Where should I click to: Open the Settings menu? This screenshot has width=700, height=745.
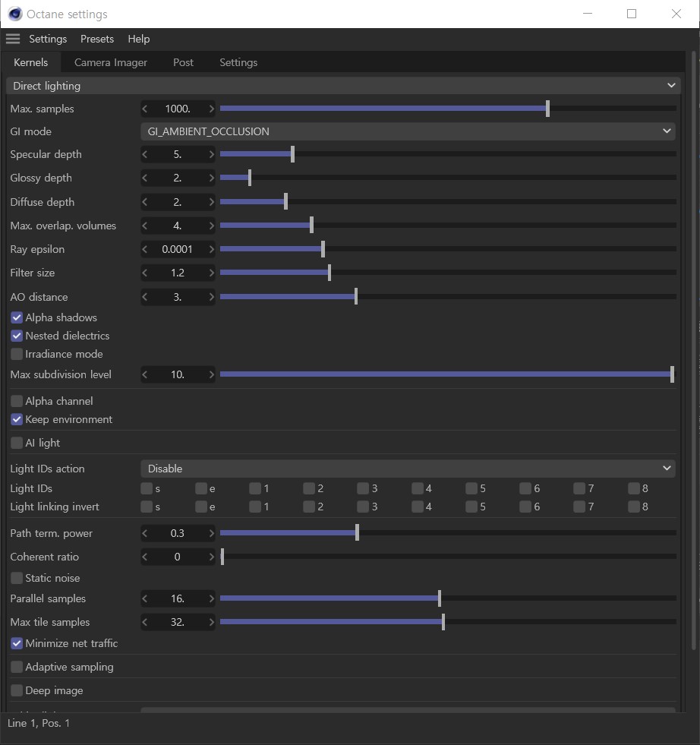pyautogui.click(x=48, y=39)
